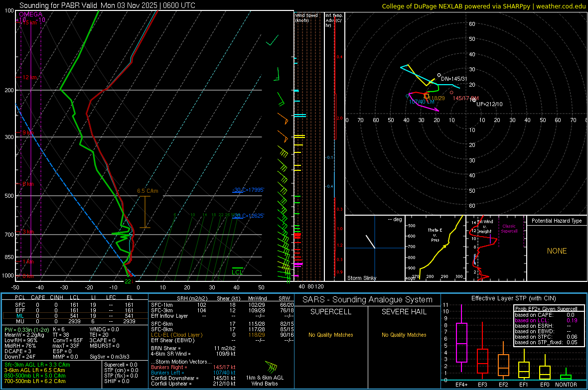Click the green LCL marker label

tap(237, 272)
